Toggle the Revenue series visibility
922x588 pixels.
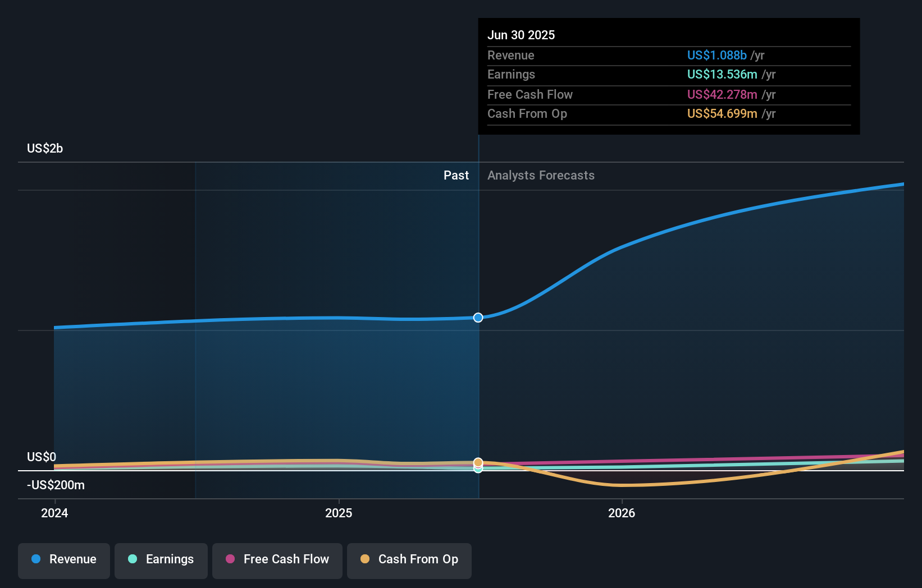coord(63,561)
